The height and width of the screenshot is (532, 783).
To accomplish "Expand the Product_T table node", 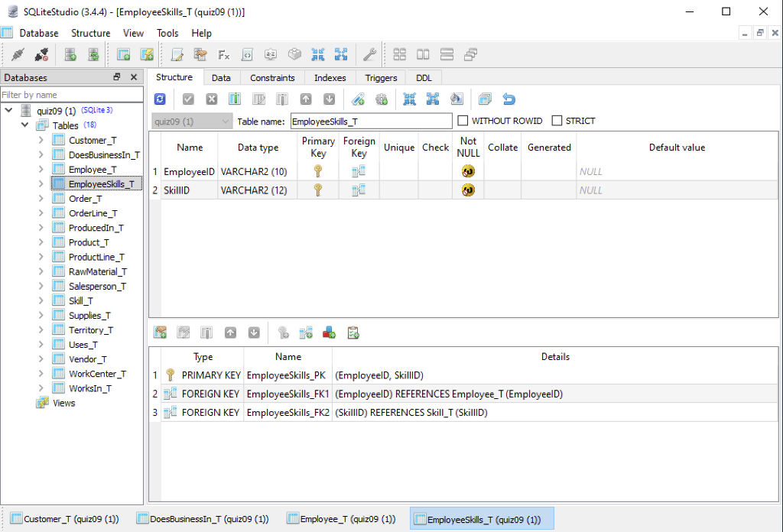I will 41,242.
